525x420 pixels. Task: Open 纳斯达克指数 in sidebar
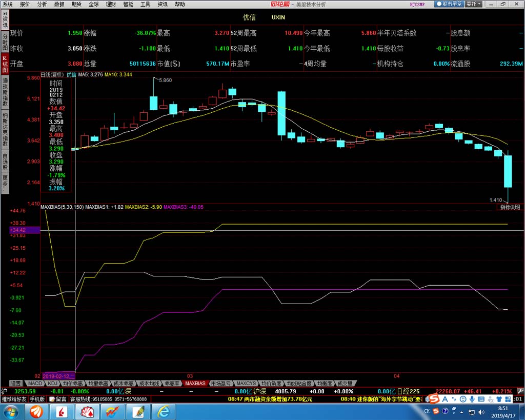(x=5, y=129)
